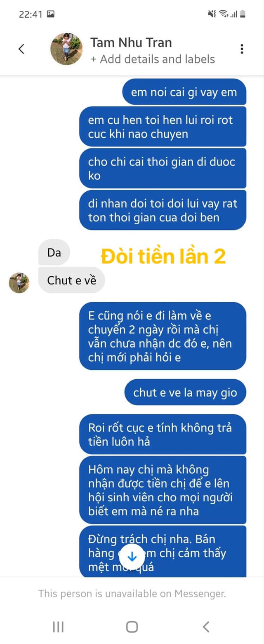Image resolution: width=264 pixels, height=644 pixels.
Task: Select the received message 'Chut e về'
Action: pos(72,280)
